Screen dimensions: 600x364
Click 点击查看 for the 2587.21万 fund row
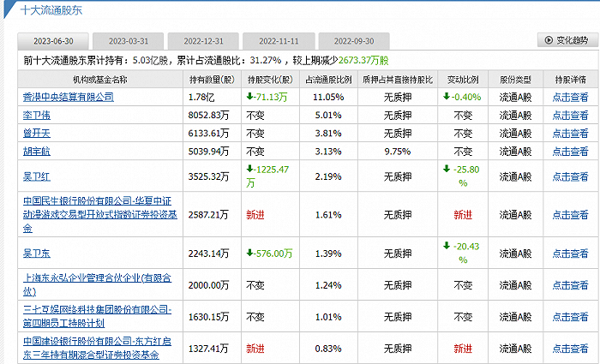pyautogui.click(x=570, y=215)
